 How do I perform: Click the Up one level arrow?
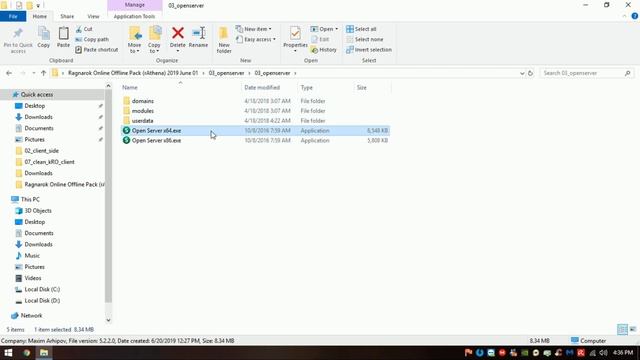[43, 73]
